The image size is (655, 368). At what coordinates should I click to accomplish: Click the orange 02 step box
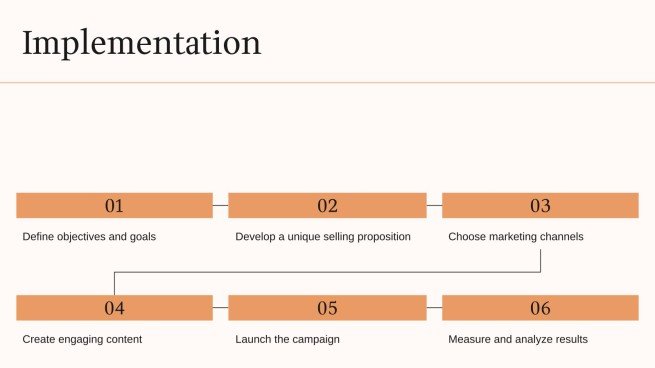click(327, 206)
